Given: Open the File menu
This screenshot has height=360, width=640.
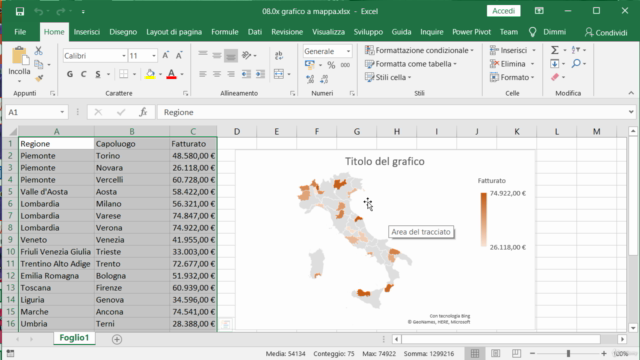Looking at the screenshot, I should pos(20,32).
